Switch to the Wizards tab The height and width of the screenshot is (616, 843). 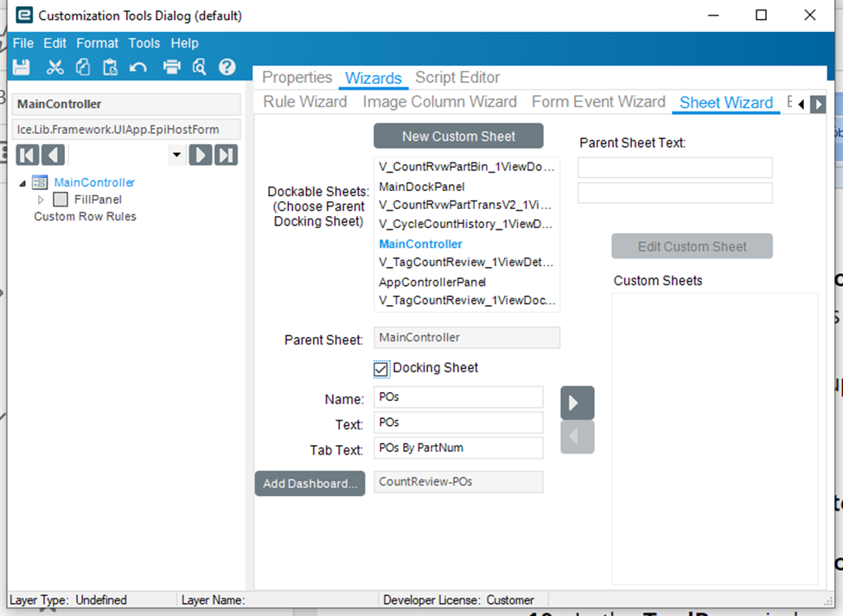(374, 78)
